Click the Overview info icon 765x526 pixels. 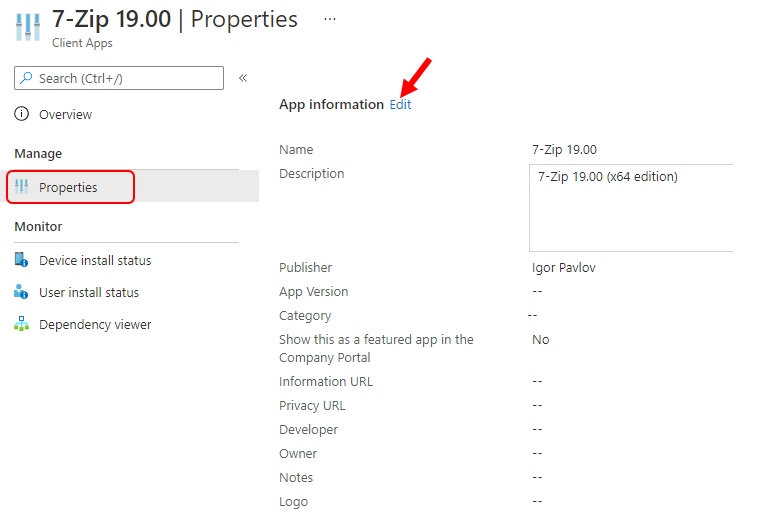pos(21,114)
